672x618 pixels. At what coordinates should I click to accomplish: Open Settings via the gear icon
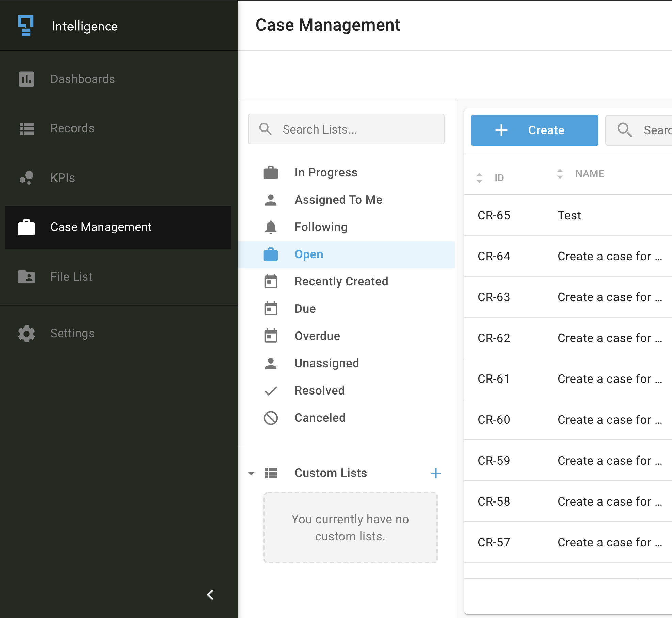27,334
